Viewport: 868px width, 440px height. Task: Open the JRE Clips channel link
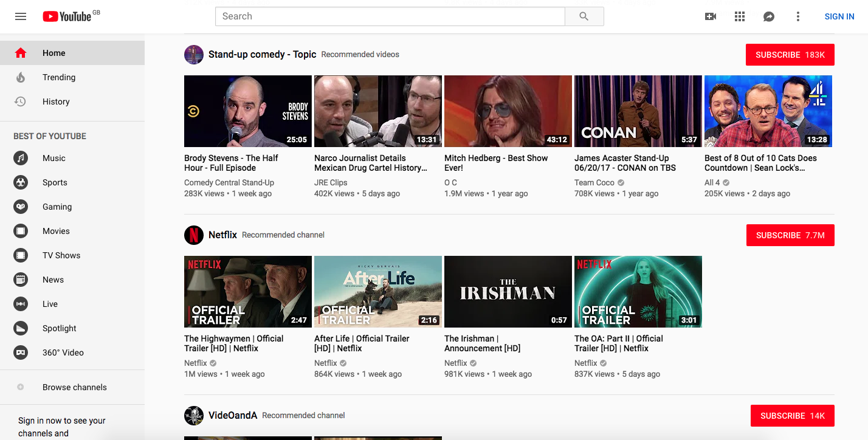331,182
